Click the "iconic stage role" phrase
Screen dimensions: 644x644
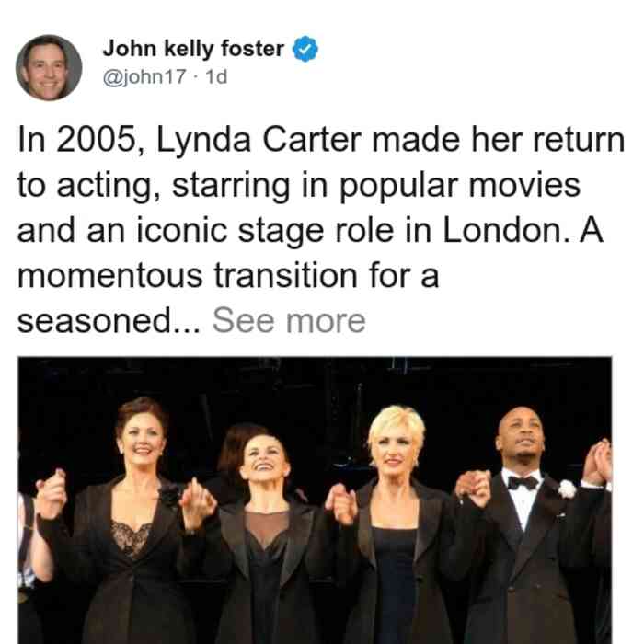(265, 231)
